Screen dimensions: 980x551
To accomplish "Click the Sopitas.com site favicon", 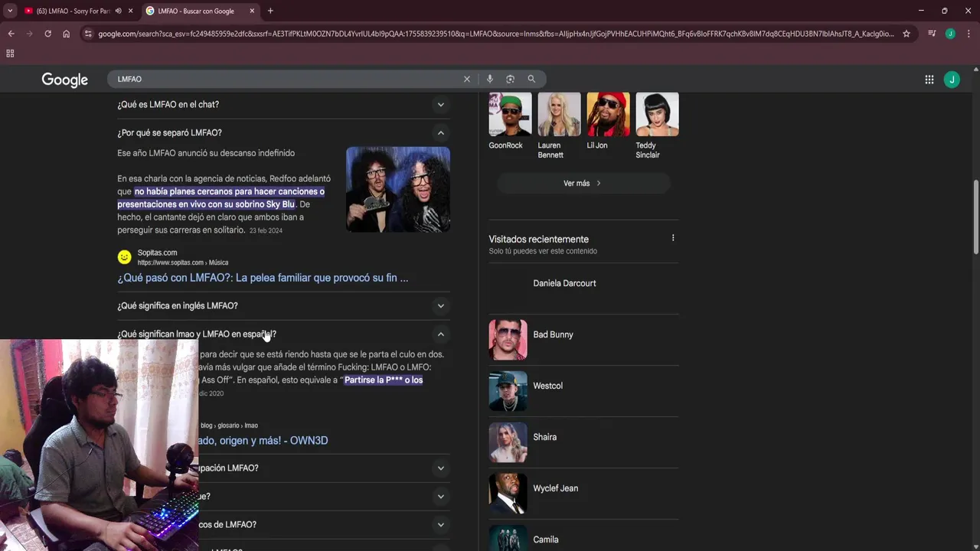I will pyautogui.click(x=124, y=257).
